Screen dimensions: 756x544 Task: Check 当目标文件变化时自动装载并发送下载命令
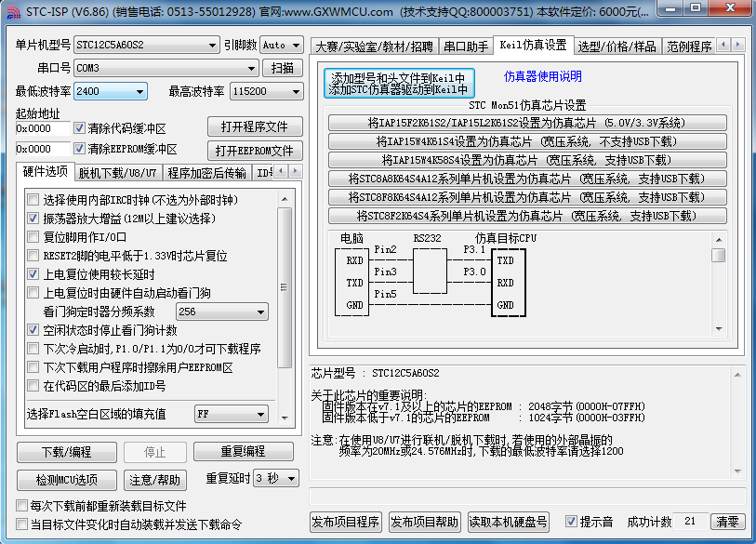[x=21, y=524]
